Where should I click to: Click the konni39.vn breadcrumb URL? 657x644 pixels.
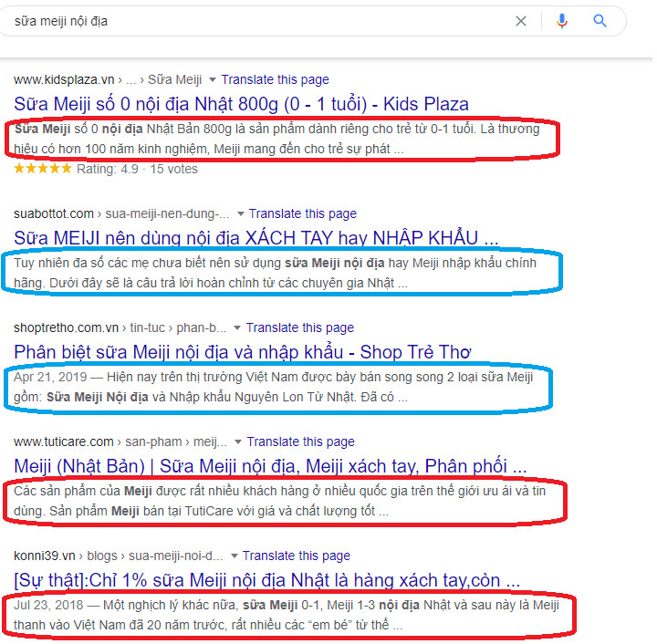(x=118, y=556)
